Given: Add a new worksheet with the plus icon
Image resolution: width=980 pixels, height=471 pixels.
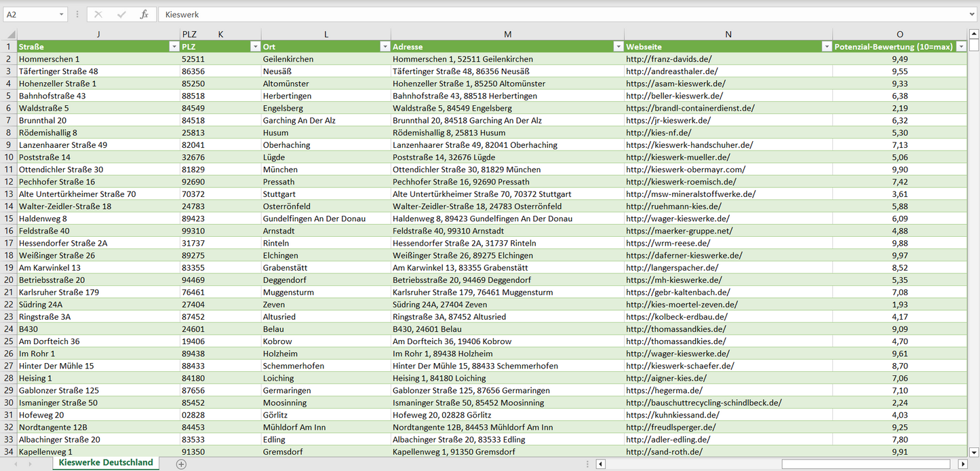Looking at the screenshot, I should 180,463.
